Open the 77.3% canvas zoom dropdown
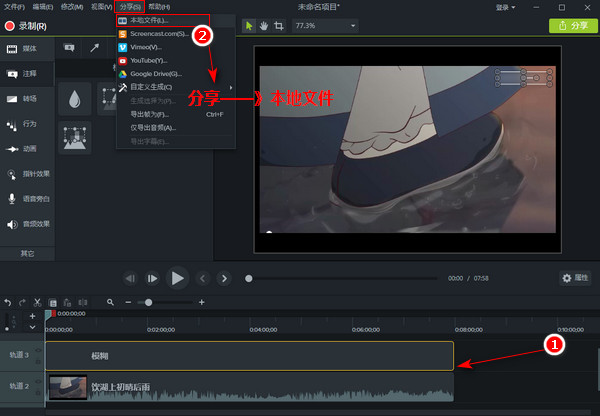Viewport: 600px width, 416px height. tap(325, 26)
